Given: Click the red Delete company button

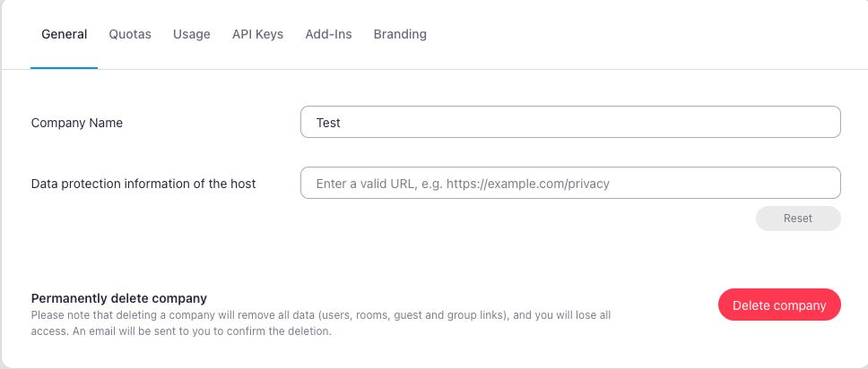Looking at the screenshot, I should point(779,305).
